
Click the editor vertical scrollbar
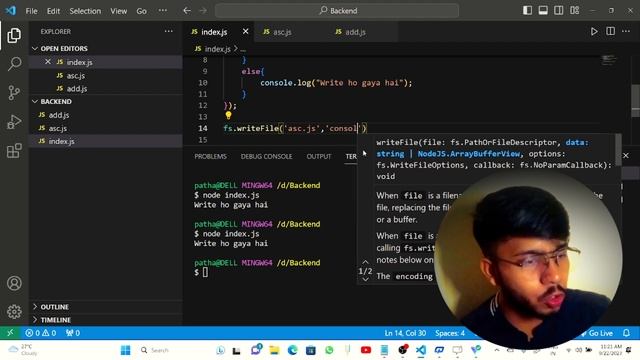tap(636, 100)
